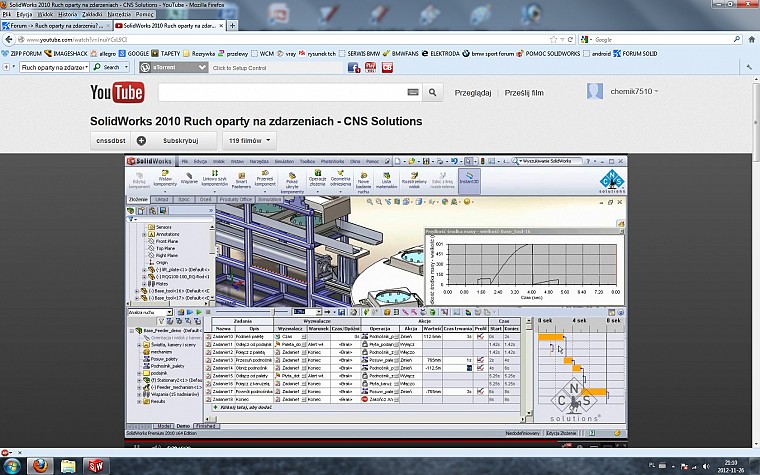Click Smart Fasteners in SolidWorks ribbon
Viewport: 760px width, 475px height.
[x=241, y=181]
